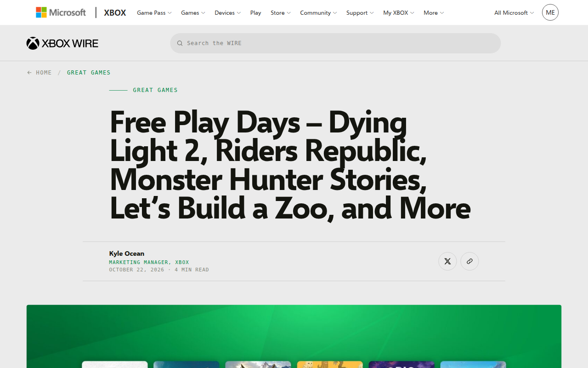Open the All Microsoft dropdown
Image resolution: width=588 pixels, height=368 pixels.
514,13
